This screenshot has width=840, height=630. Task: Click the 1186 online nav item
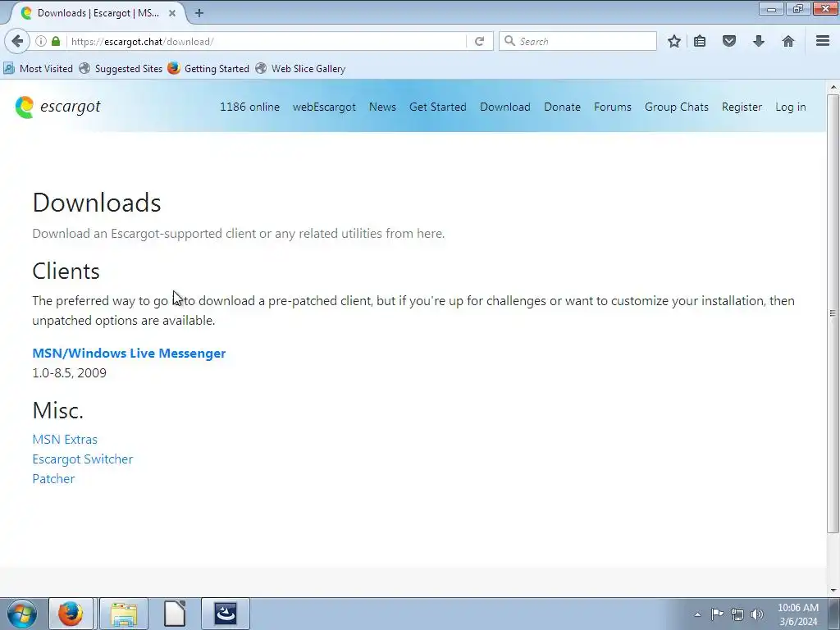click(249, 107)
